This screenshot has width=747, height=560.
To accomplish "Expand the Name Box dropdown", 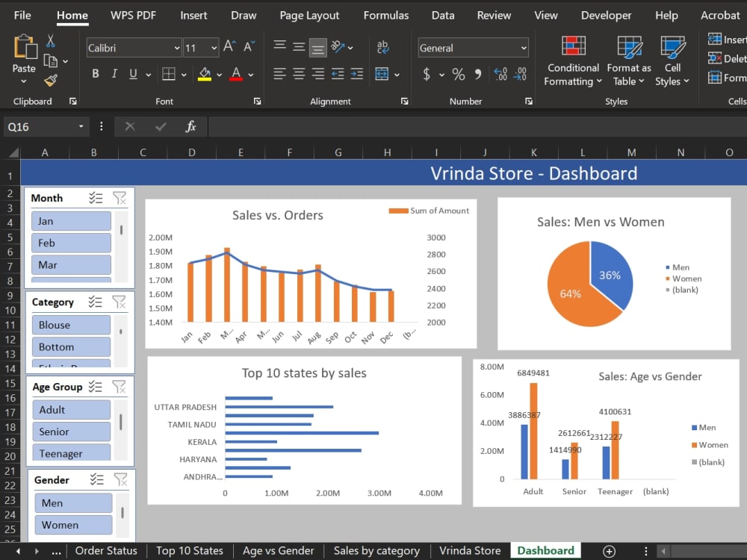I will coord(81,126).
